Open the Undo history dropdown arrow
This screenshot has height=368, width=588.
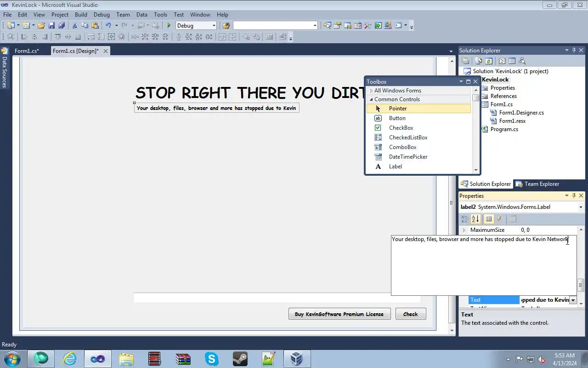pyautogui.click(x=116, y=25)
